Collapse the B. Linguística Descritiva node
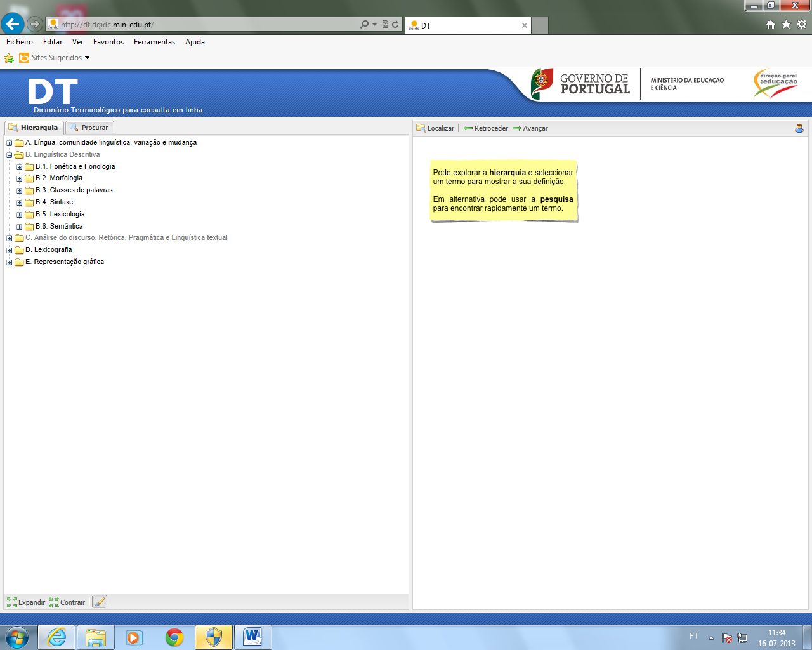 (10, 155)
